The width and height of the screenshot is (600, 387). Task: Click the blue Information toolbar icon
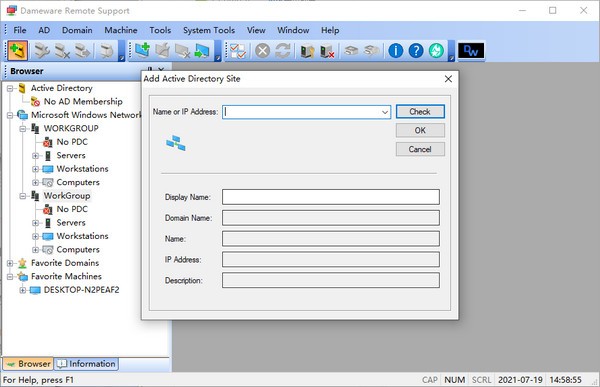pyautogui.click(x=396, y=51)
